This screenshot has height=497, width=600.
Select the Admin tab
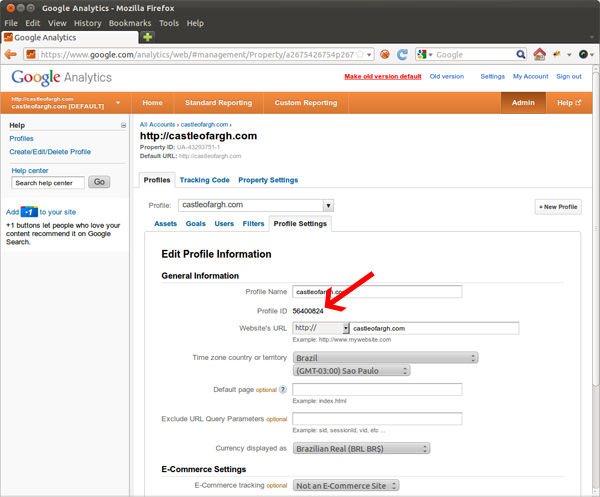point(523,103)
